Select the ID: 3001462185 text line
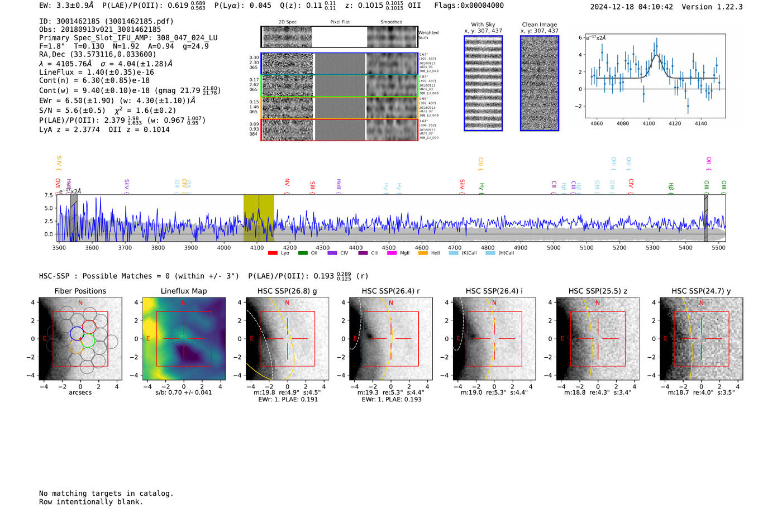Screen dimensions: 782x532 pyautogui.click(x=106, y=21)
